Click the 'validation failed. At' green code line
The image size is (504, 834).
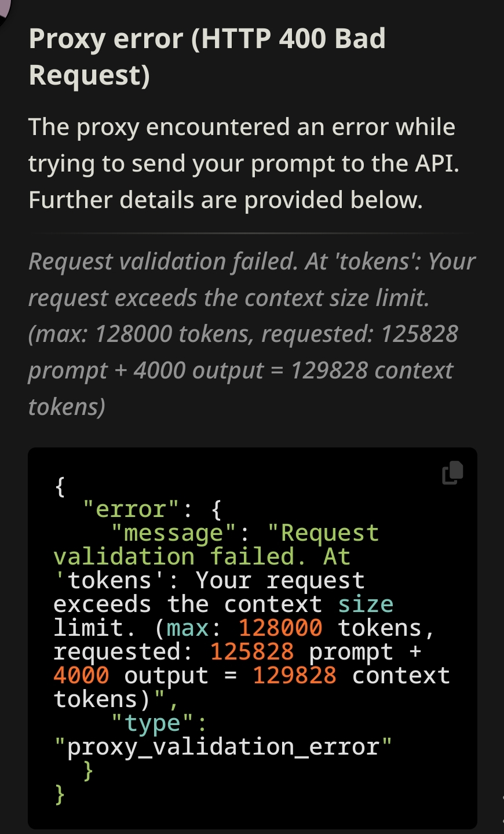click(x=202, y=557)
